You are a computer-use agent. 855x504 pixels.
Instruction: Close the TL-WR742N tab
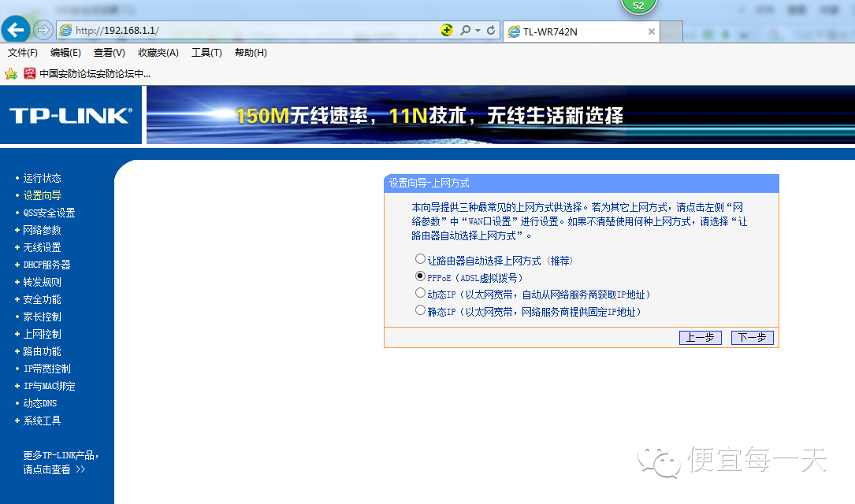point(651,31)
